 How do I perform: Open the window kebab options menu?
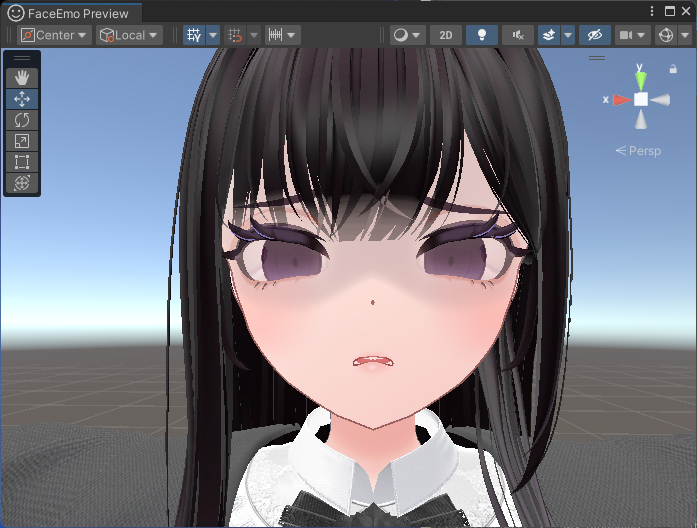(652, 11)
